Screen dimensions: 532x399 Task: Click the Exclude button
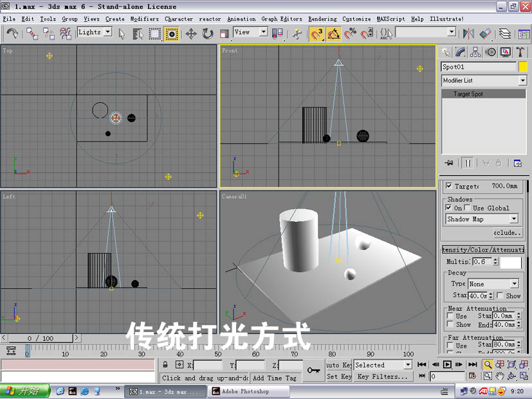(507, 233)
